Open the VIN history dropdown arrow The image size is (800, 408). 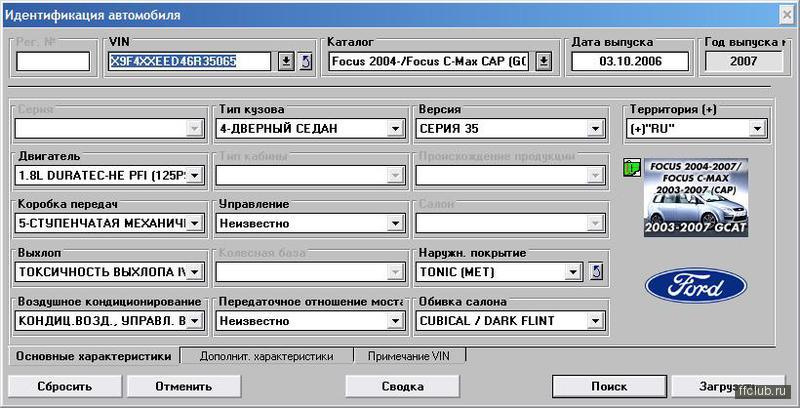pyautogui.click(x=286, y=62)
